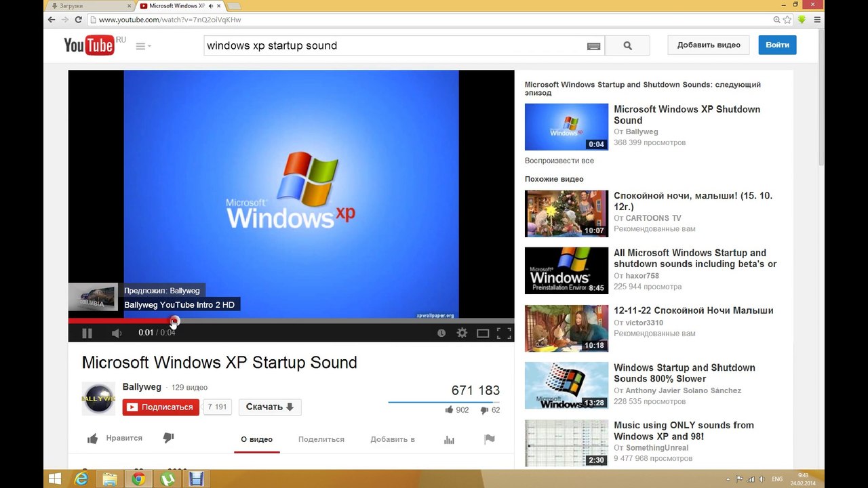Viewport: 868px width, 488px height.
Task: Reload the page with refresh icon
Action: (x=79, y=20)
